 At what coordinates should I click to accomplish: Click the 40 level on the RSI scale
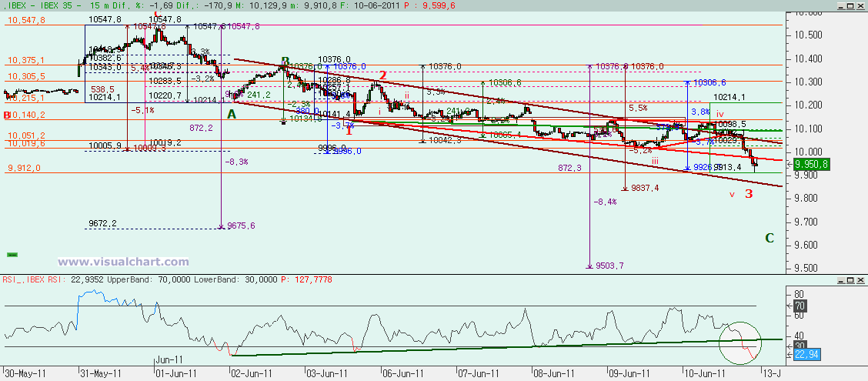800,335
